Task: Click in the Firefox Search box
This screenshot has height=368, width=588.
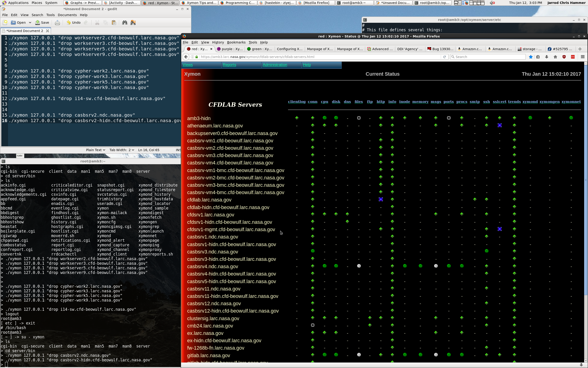Action: coord(488,57)
